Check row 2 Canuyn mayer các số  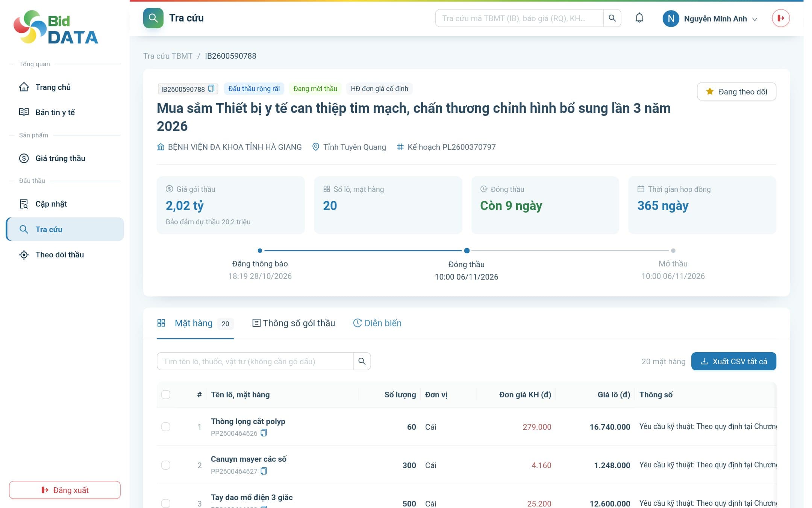(166, 465)
